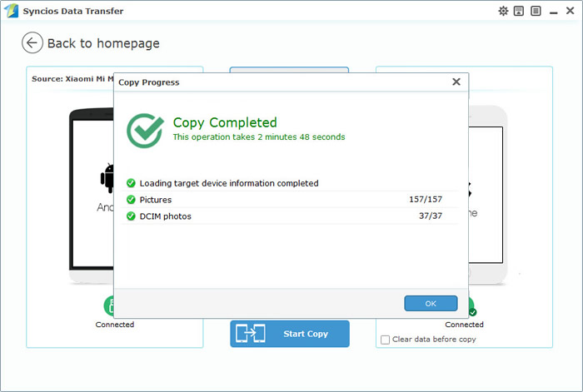Click the Copy Progress dialog title
This screenshot has height=392, width=583.
coord(149,82)
